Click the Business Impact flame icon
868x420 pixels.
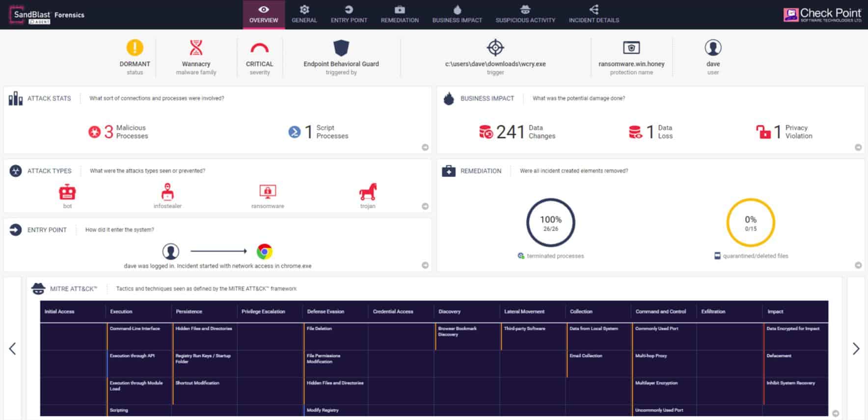(x=449, y=98)
